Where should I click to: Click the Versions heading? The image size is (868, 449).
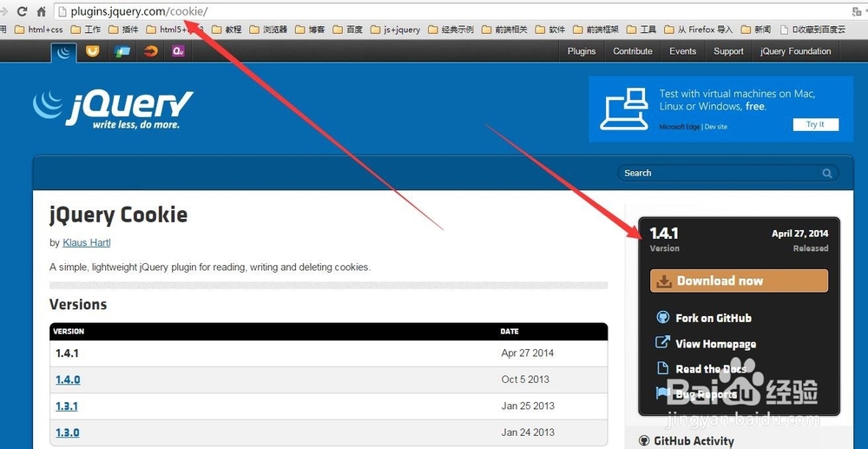[x=78, y=305]
